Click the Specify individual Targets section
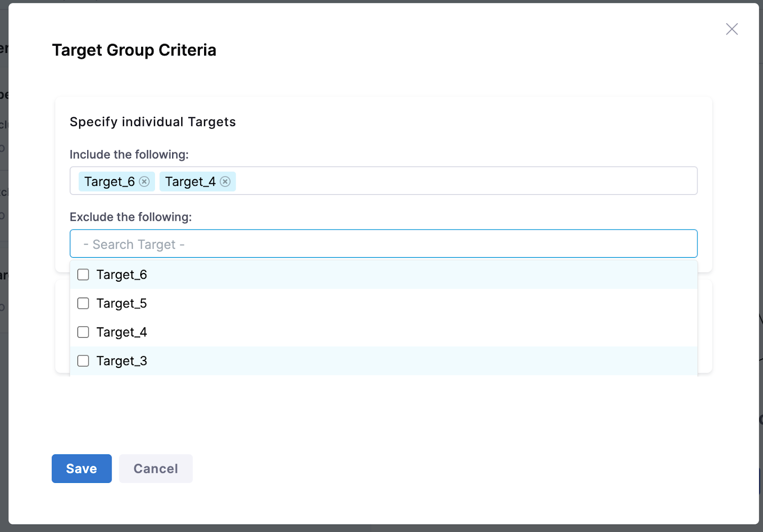This screenshot has height=532, width=763. pos(152,122)
